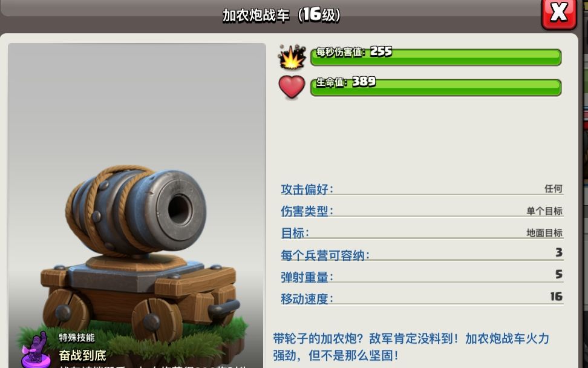Click the 地面目标 target value
Image resolution: width=588 pixels, height=368 pixels.
[544, 232]
